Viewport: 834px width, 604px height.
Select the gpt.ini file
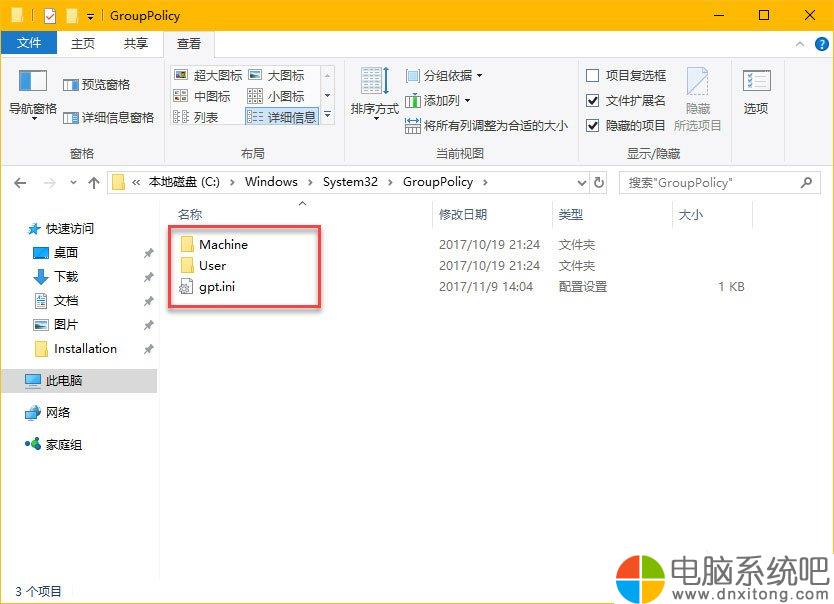(x=217, y=287)
